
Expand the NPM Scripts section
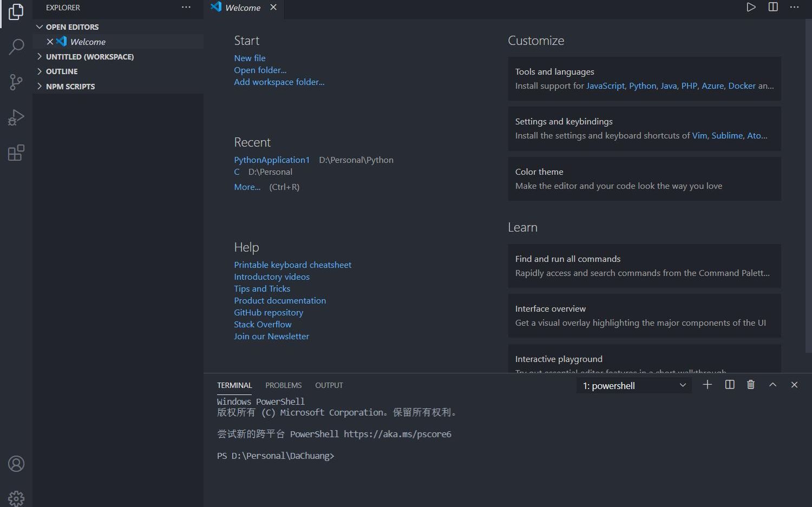118,87
